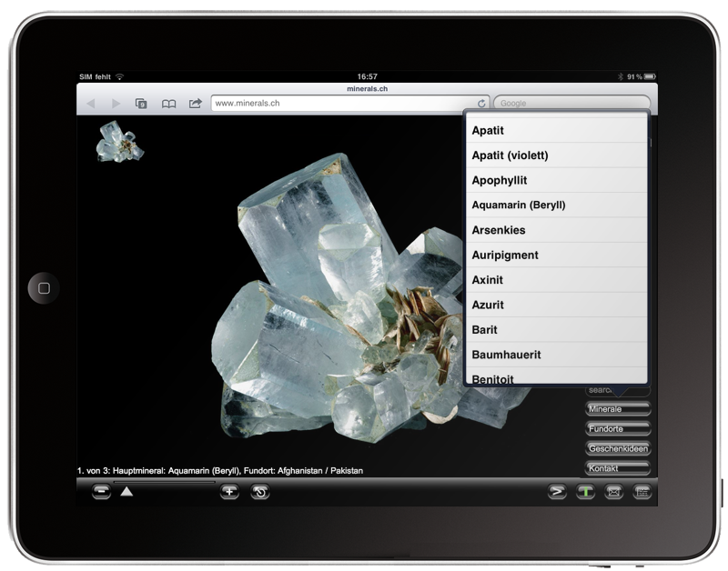The image size is (728, 571).
Task: Go forward with Safari's forward arrow
Action: tap(116, 104)
